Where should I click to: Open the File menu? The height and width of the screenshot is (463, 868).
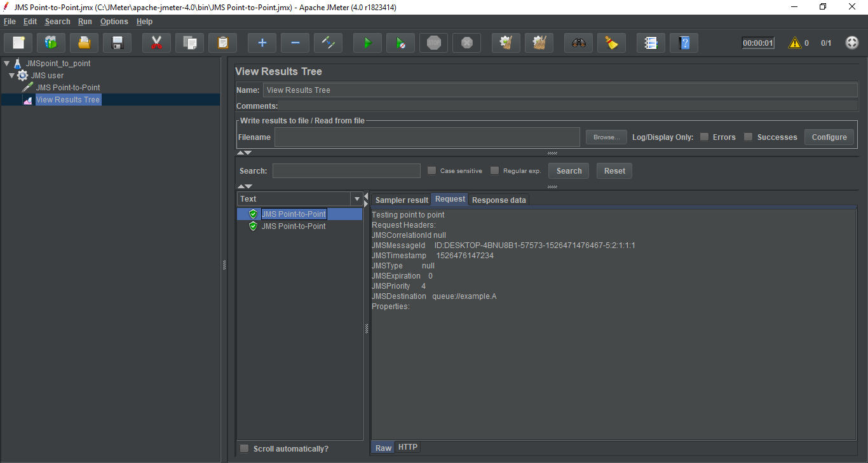click(x=10, y=22)
